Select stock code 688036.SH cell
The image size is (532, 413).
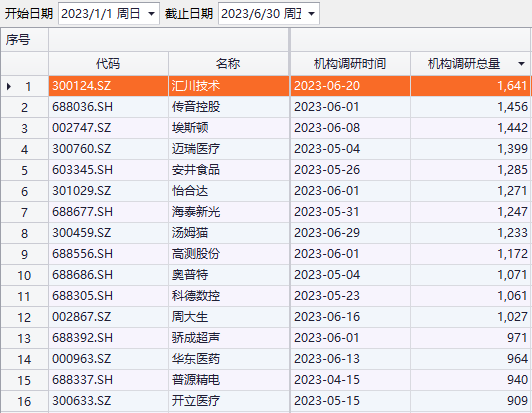point(108,107)
